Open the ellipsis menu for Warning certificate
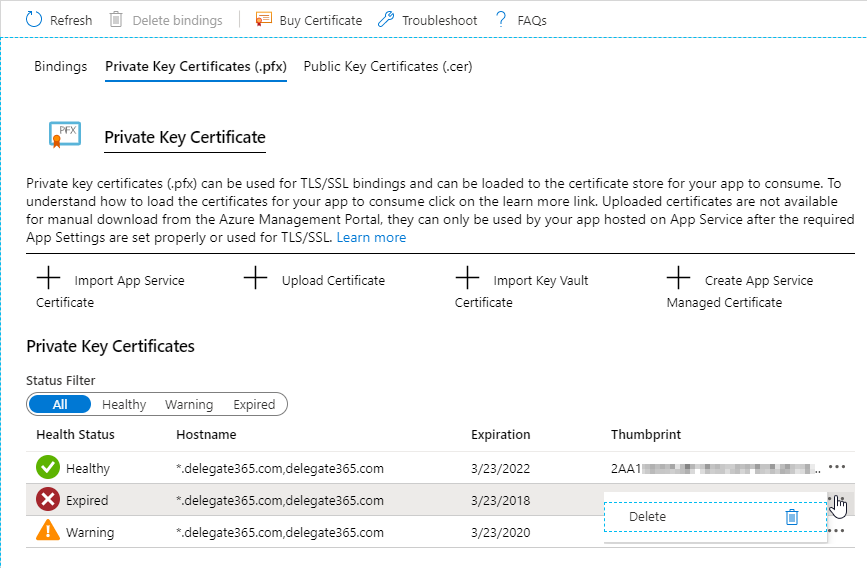 coord(837,531)
